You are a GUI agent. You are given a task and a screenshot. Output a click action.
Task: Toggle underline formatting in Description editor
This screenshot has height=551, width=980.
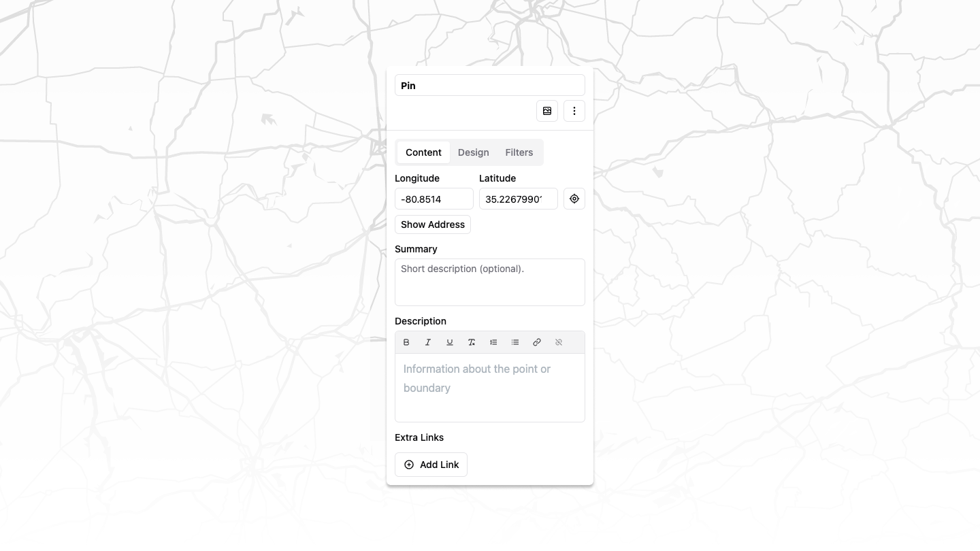click(x=450, y=342)
